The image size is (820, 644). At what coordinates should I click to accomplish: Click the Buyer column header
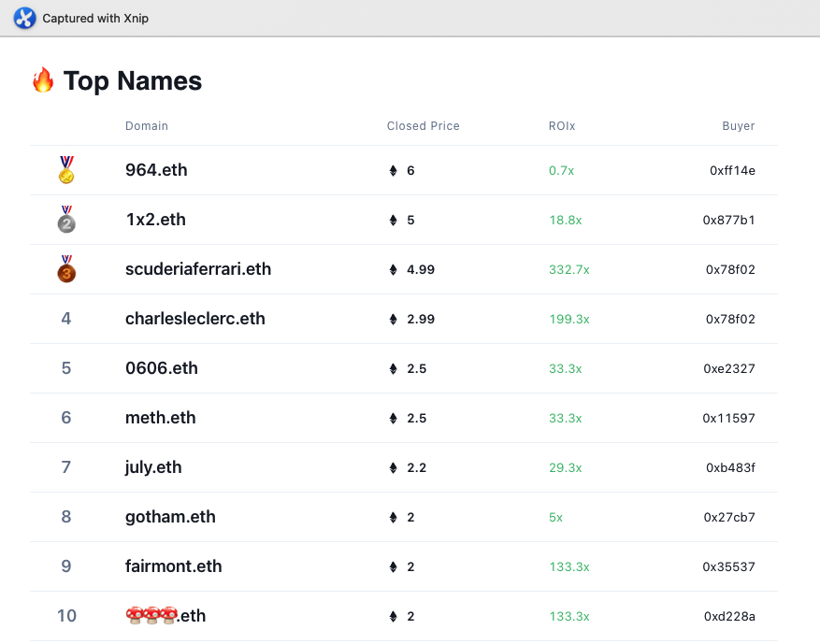pos(739,126)
